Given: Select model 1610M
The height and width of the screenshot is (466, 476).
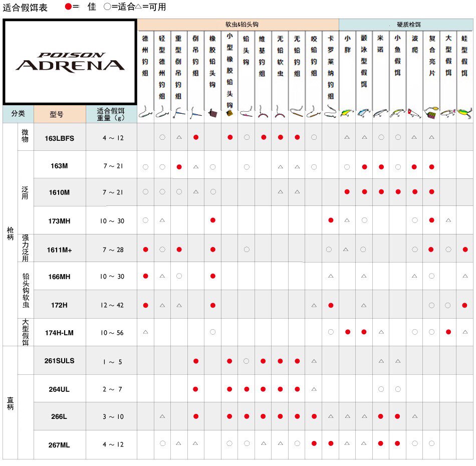Looking at the screenshot, I should coord(59,192).
